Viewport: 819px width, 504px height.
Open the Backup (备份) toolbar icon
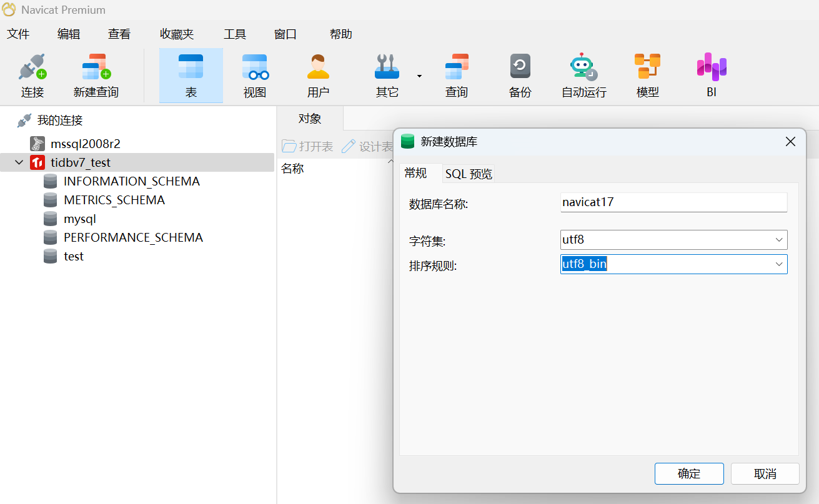(x=520, y=66)
